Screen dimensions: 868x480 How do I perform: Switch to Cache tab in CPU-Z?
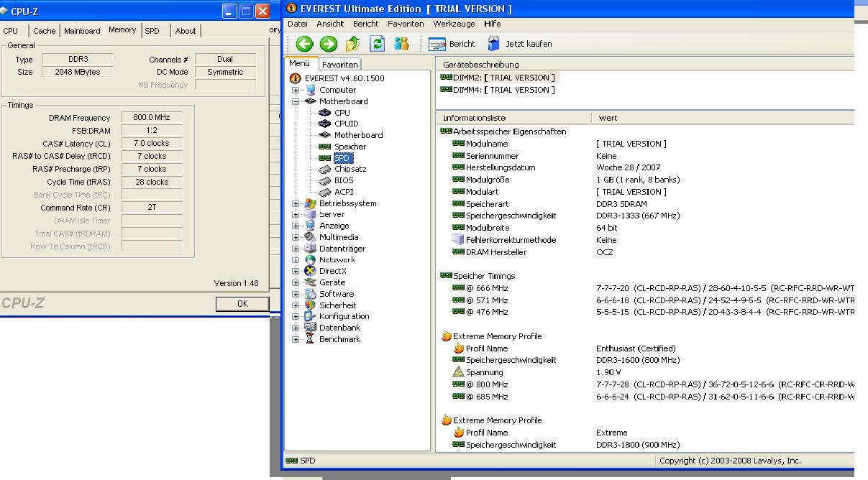tap(44, 31)
